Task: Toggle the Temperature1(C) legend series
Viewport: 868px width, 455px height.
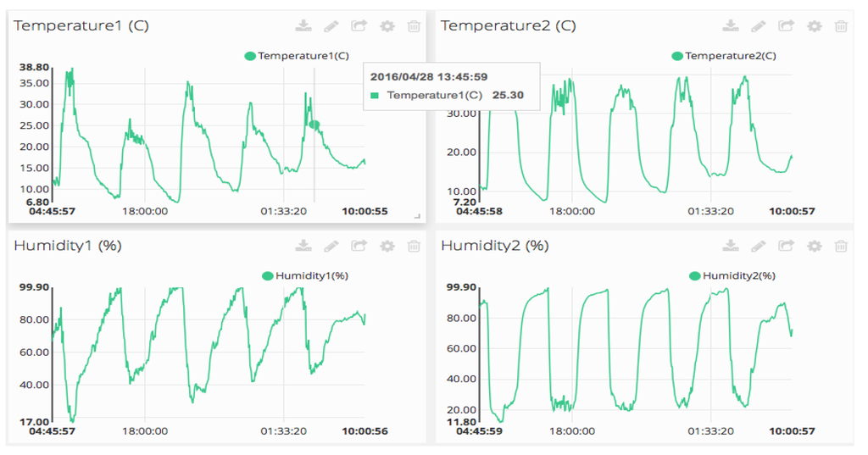Action: pos(297,56)
